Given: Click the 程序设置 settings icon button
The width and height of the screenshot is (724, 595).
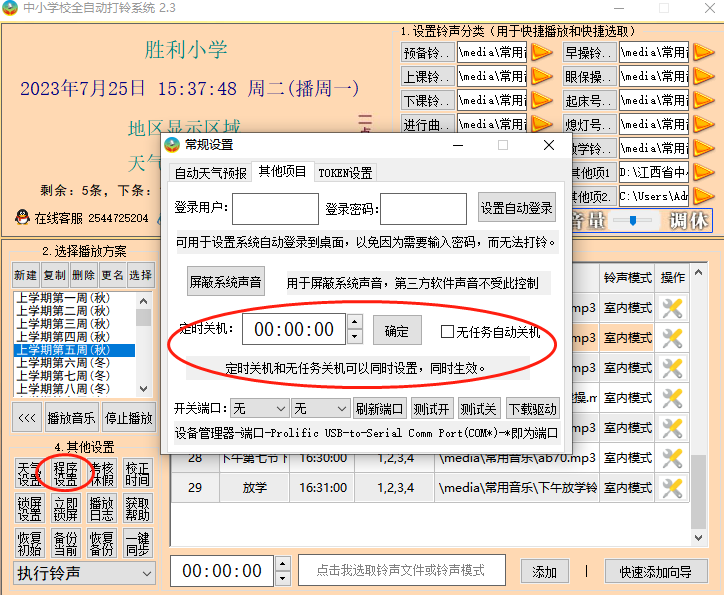Looking at the screenshot, I should (65, 475).
